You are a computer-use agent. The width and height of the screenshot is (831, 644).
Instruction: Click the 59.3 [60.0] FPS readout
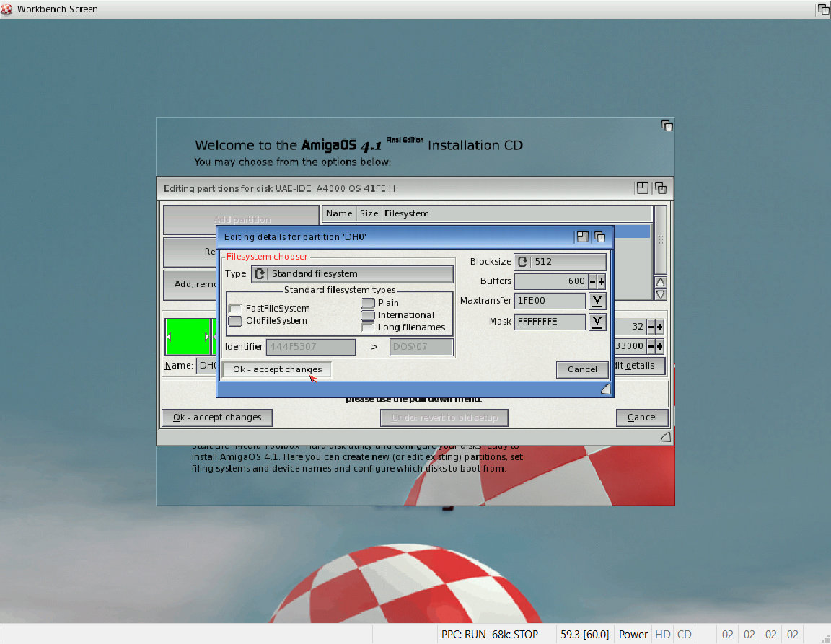pyautogui.click(x=584, y=634)
